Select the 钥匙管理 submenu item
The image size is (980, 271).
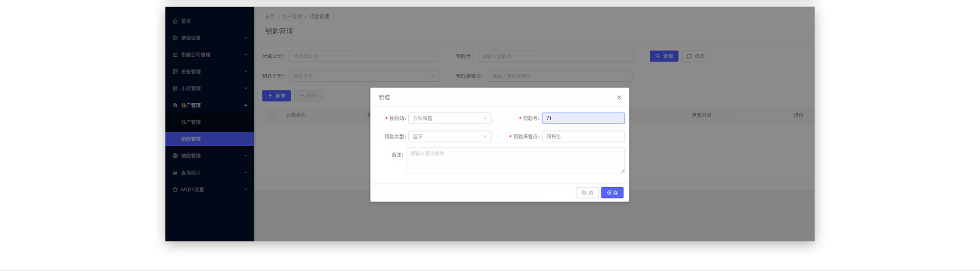(x=191, y=139)
